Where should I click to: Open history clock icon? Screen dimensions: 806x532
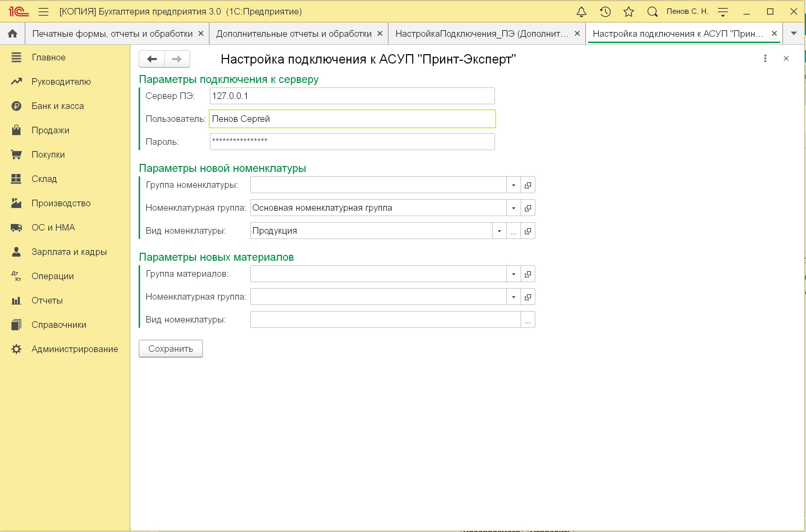[x=605, y=12]
